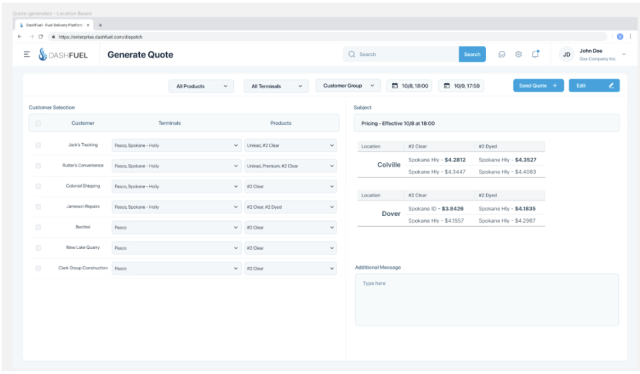Open New Lake Quarry terminals dropdown

point(176,248)
